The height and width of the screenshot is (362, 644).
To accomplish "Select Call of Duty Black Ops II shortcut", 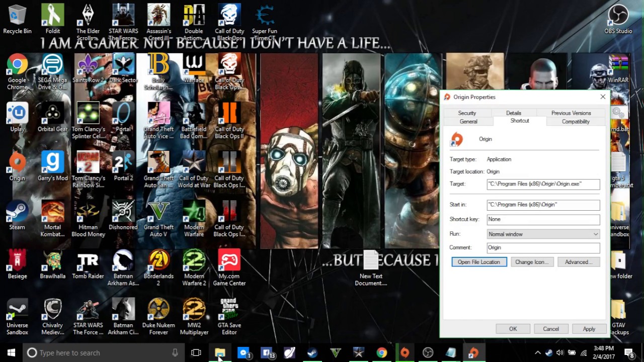I will point(229,121).
